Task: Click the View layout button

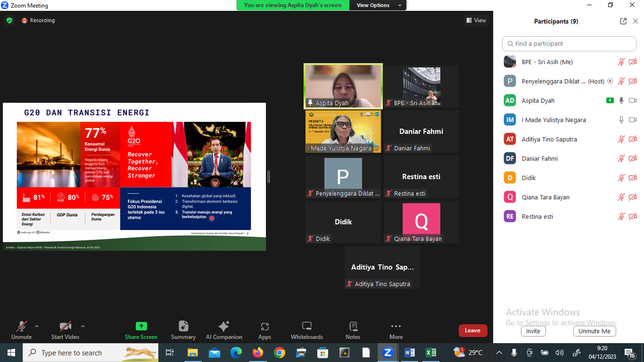Action: 476,20
